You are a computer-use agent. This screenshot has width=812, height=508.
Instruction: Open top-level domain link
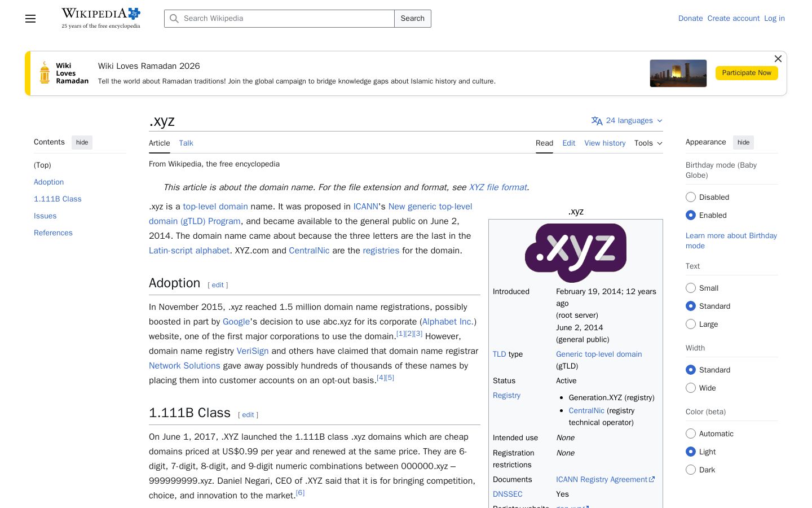point(215,207)
